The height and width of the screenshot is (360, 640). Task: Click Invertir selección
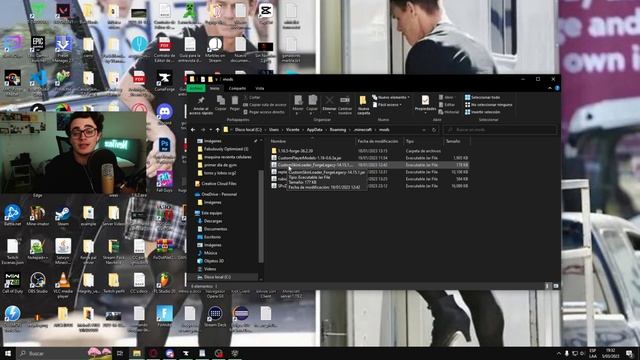pos(482,112)
